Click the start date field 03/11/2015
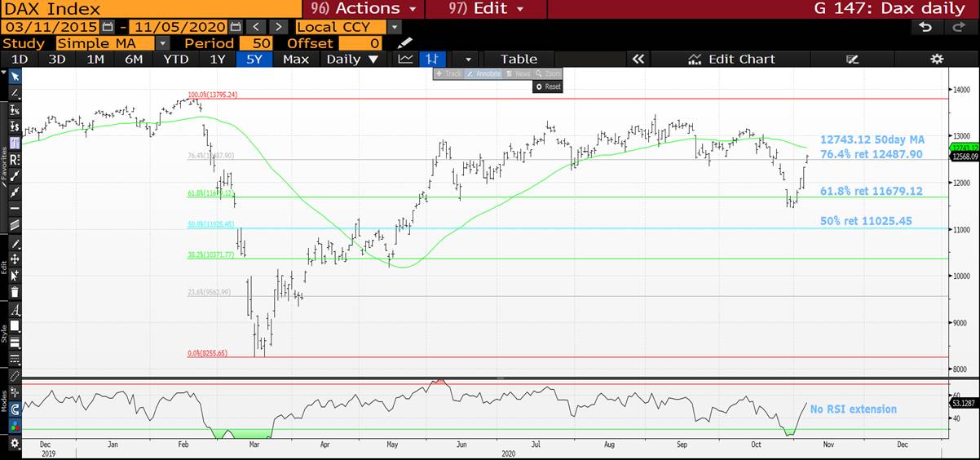This screenshot has height=460, width=980. tap(52, 27)
